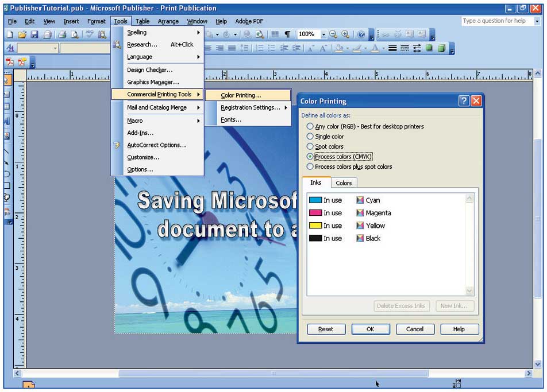Open the Format menu
The width and height of the screenshot is (547, 392).
(97, 21)
